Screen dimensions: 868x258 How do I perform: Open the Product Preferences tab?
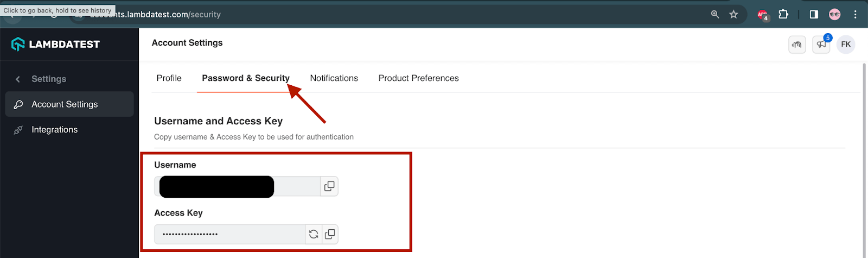tap(418, 78)
